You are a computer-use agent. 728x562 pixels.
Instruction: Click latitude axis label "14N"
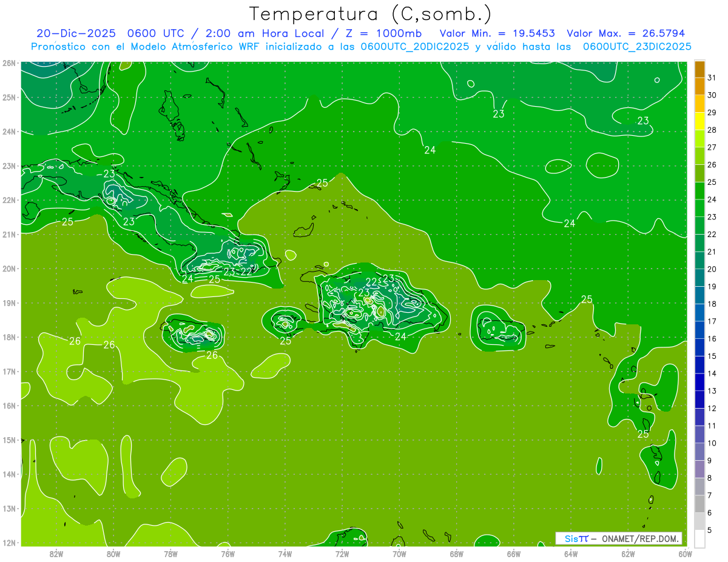pos(8,474)
